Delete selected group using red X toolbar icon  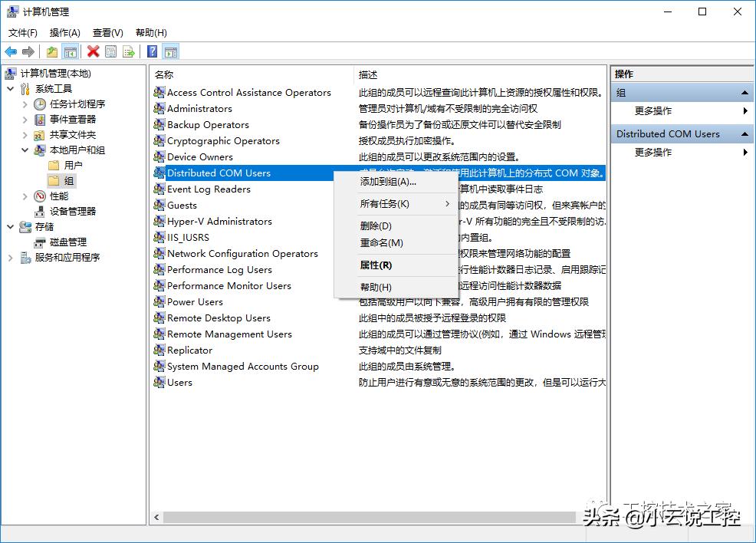tap(92, 51)
